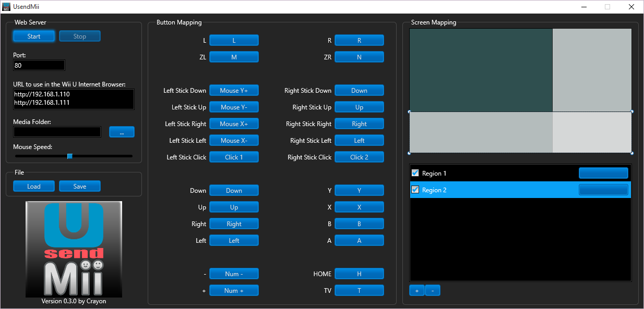Image resolution: width=644 pixels, height=309 pixels.
Task: Remove a region with the minus button
Action: [x=433, y=290]
